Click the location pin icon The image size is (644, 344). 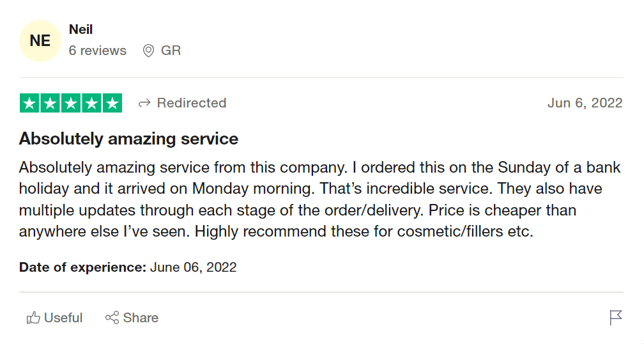point(148,51)
